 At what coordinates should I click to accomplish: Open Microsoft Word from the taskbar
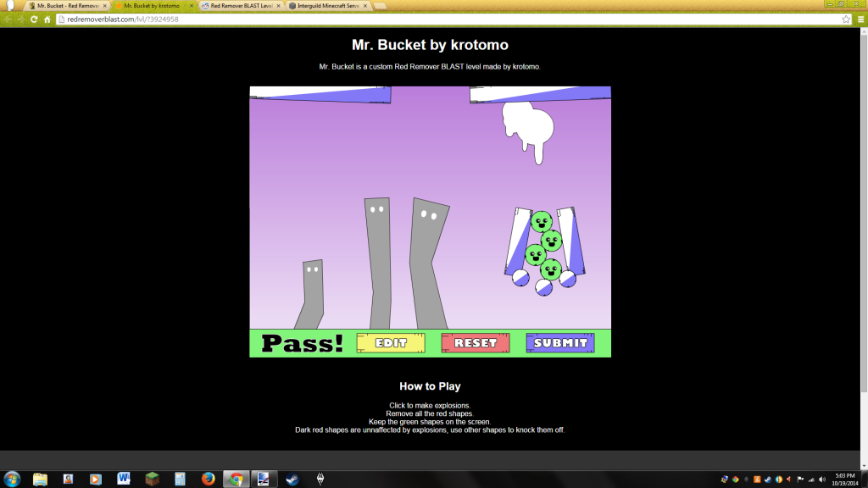(x=124, y=480)
